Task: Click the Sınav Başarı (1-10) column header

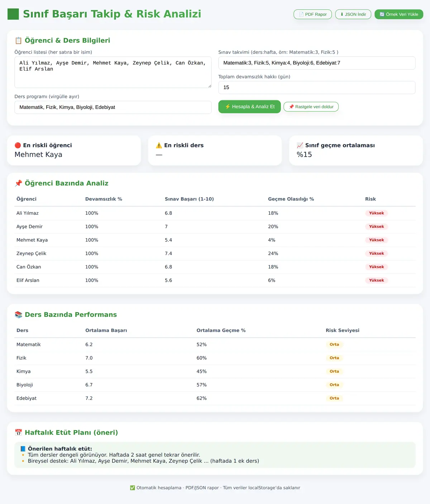Action: [189, 199]
